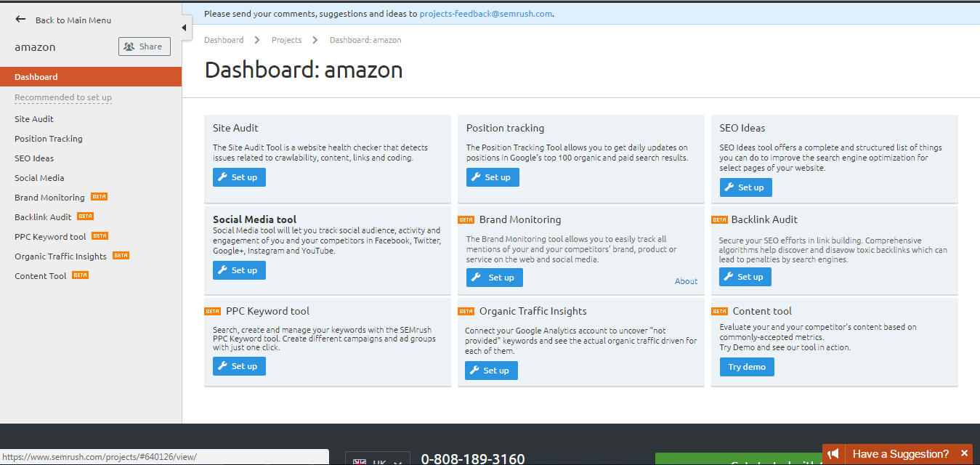
Task: Set up the Brand Monitoring tool
Action: point(494,278)
